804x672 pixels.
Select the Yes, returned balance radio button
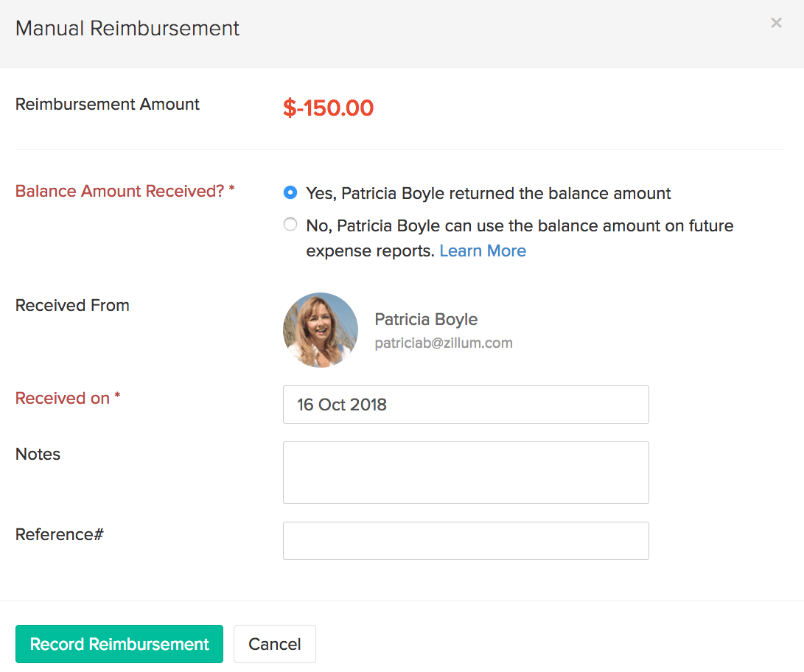point(290,192)
